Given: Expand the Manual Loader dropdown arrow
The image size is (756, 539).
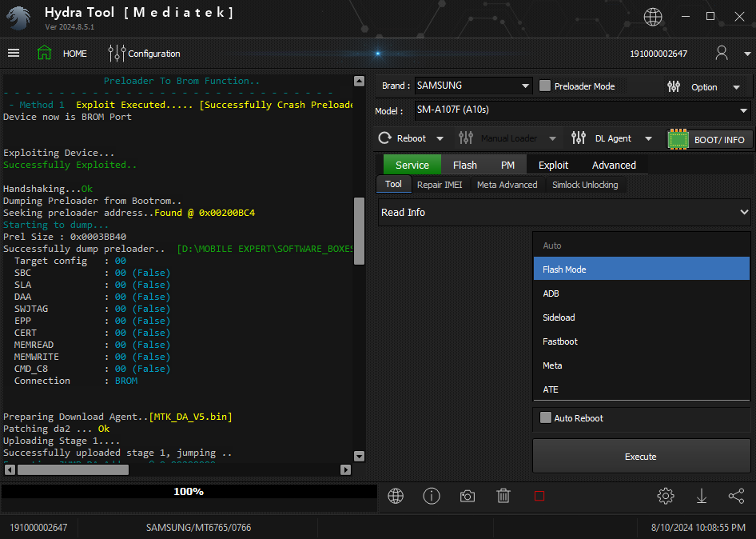Looking at the screenshot, I should coord(552,139).
